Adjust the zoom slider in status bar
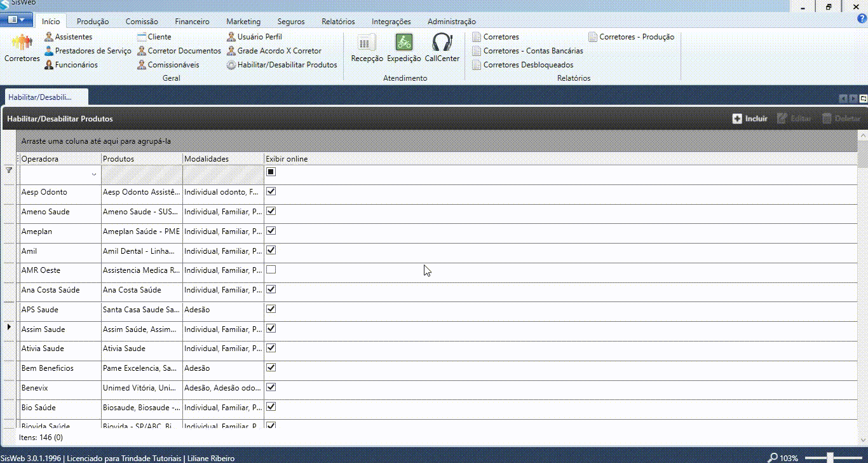This screenshot has height=463, width=868. pos(830,457)
